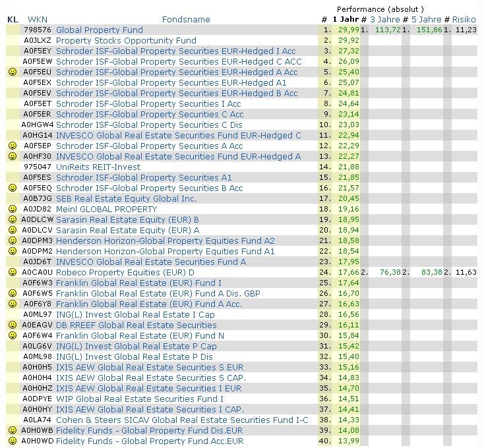Open Property Stocks Opportunity Fund link

coord(126,41)
